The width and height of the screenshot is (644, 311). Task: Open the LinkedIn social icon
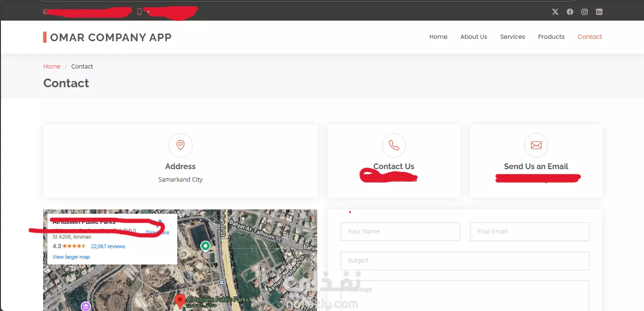tap(599, 12)
